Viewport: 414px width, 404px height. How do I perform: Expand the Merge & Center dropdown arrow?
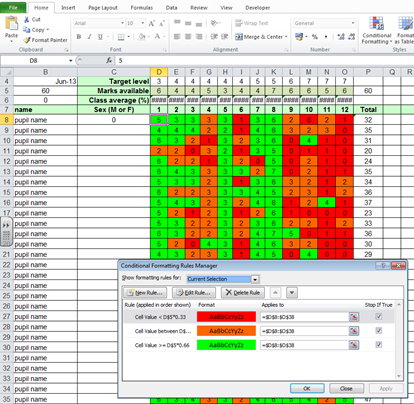286,37
